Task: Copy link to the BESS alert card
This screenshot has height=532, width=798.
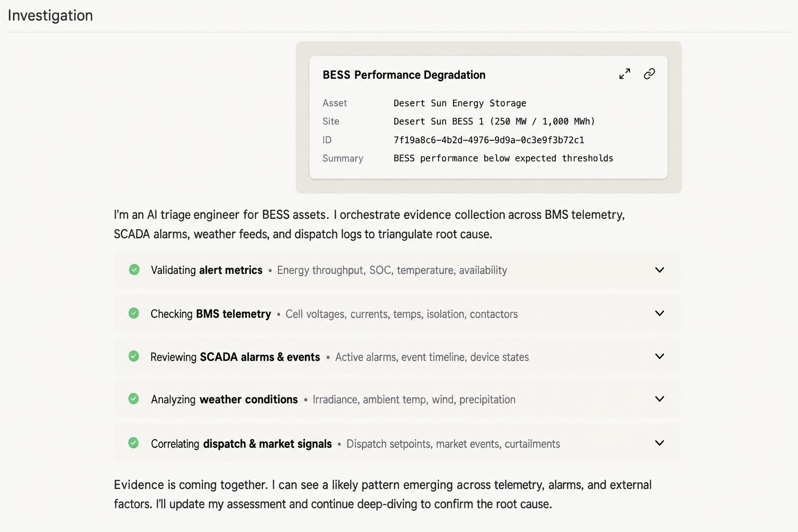Action: 649,74
